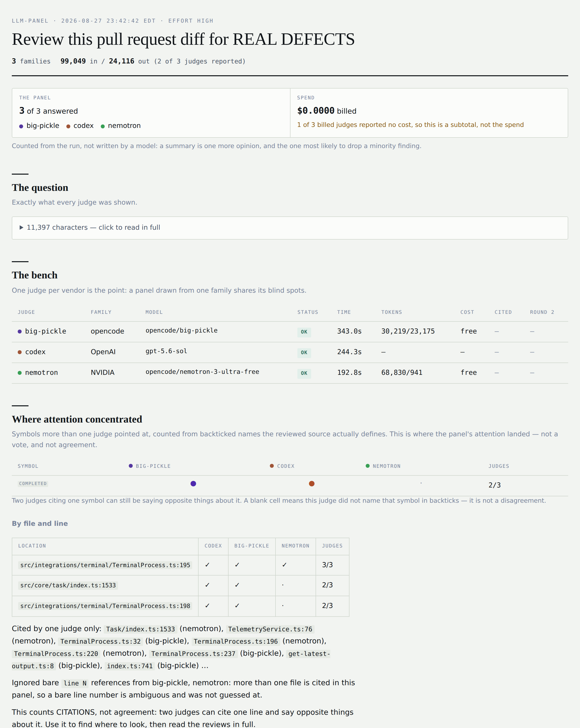This screenshot has width=580, height=728.
Task: Click codex checkmark for TerminalProcess.ts:195
Action: 207,565
